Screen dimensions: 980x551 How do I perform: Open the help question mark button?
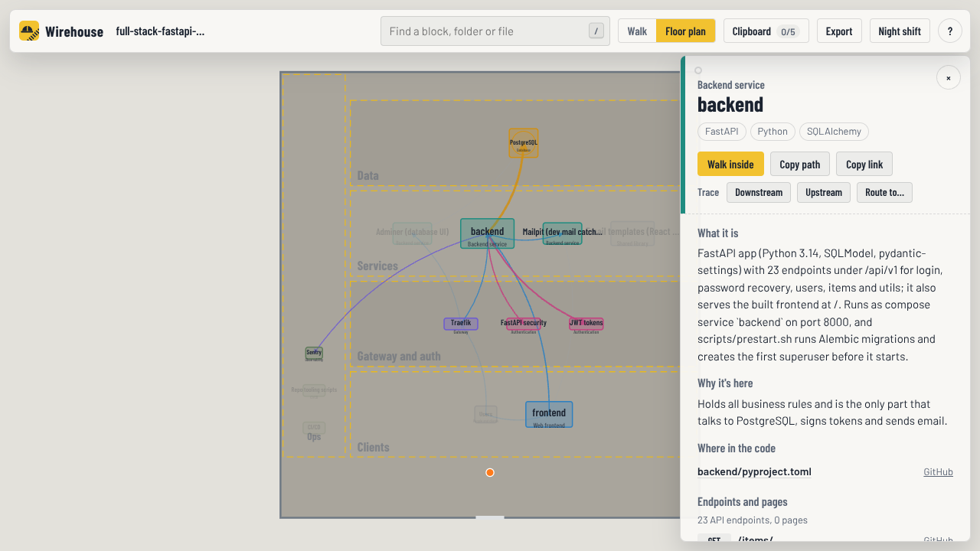[950, 31]
